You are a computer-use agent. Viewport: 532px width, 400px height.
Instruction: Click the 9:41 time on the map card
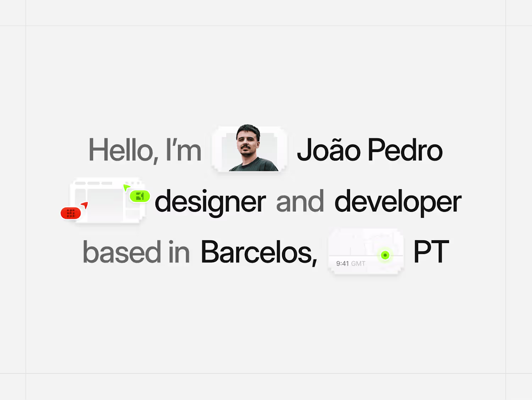(x=342, y=264)
